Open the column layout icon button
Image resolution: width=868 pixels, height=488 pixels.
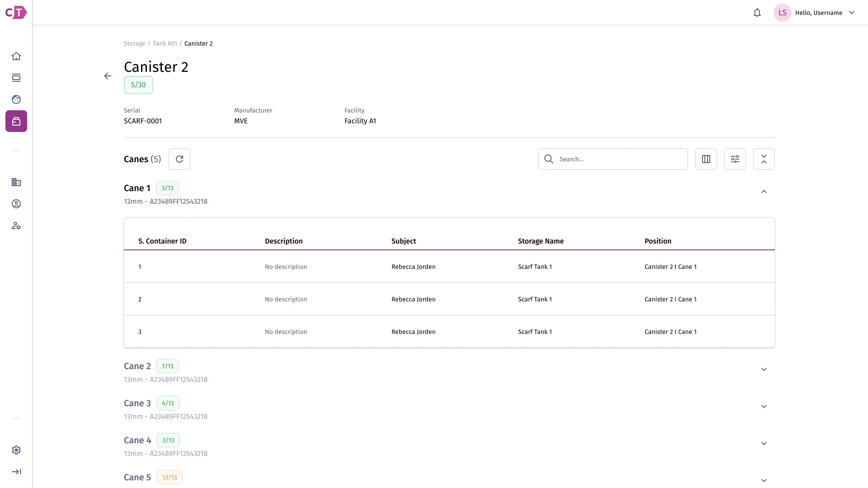click(x=706, y=159)
